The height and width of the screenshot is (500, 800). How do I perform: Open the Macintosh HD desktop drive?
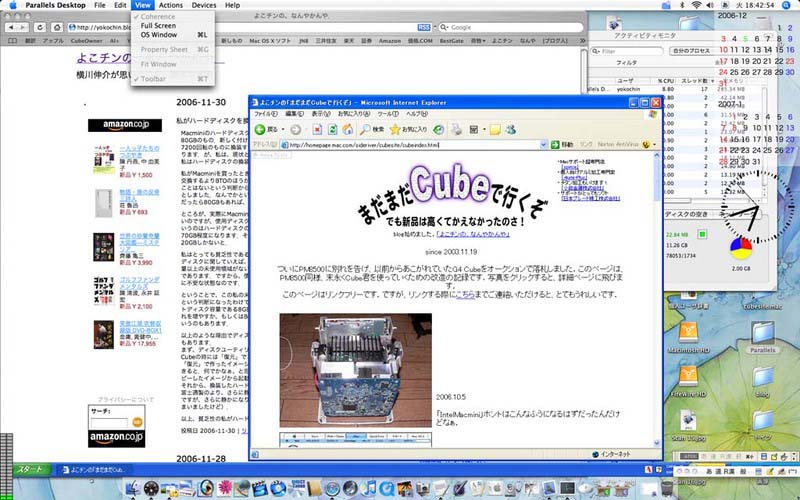click(x=688, y=337)
